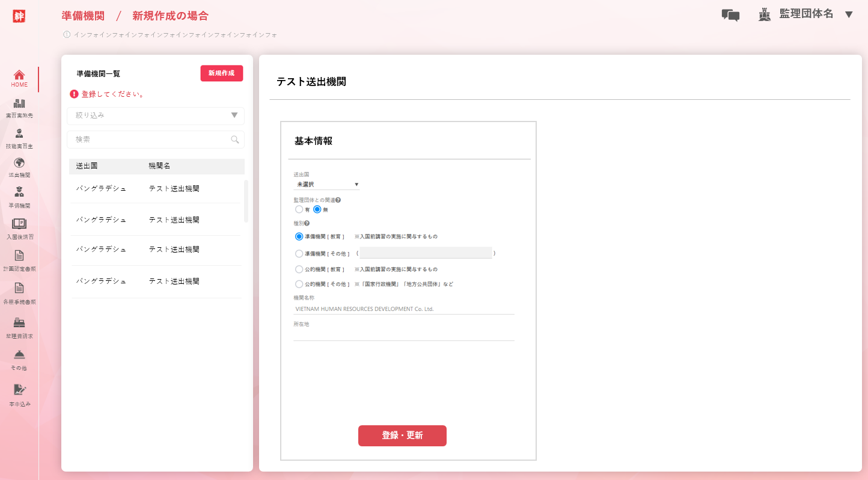The width and height of the screenshot is (868, 480).
Task: Click the 準備機関一覧 list scrollbar
Action: pyautogui.click(x=246, y=201)
